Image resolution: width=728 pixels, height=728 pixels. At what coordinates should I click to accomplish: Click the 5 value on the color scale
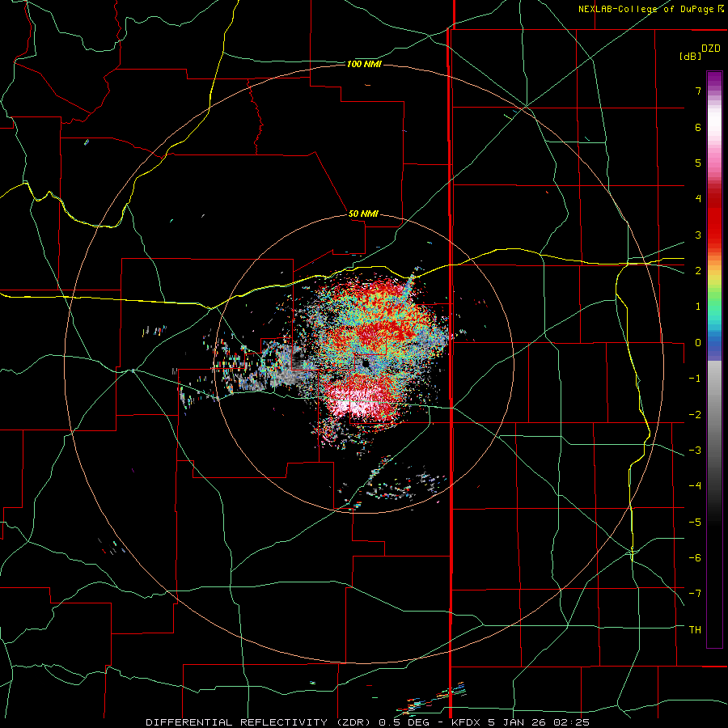coord(698,163)
